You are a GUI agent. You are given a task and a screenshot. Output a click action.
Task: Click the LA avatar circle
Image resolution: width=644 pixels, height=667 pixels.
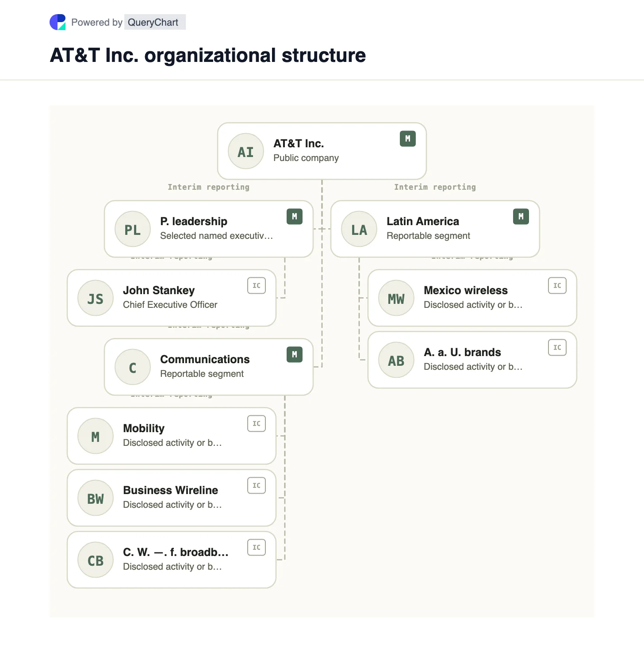pyautogui.click(x=359, y=229)
